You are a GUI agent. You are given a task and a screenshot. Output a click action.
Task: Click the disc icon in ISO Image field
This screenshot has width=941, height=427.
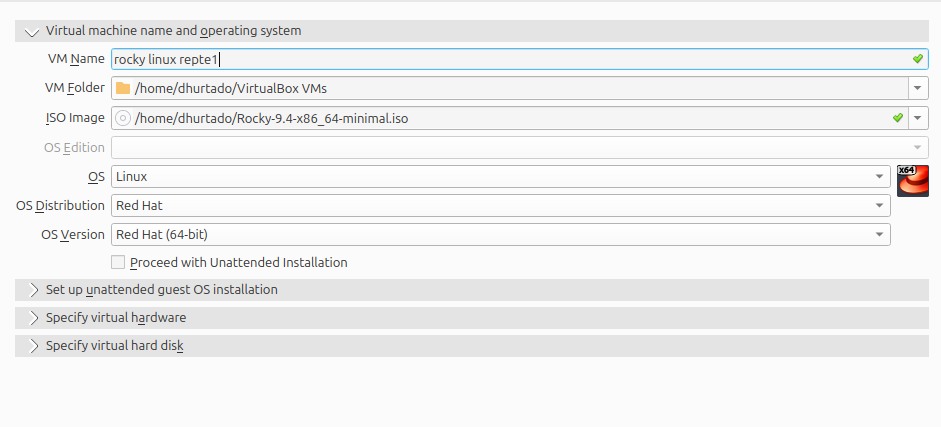[123, 118]
